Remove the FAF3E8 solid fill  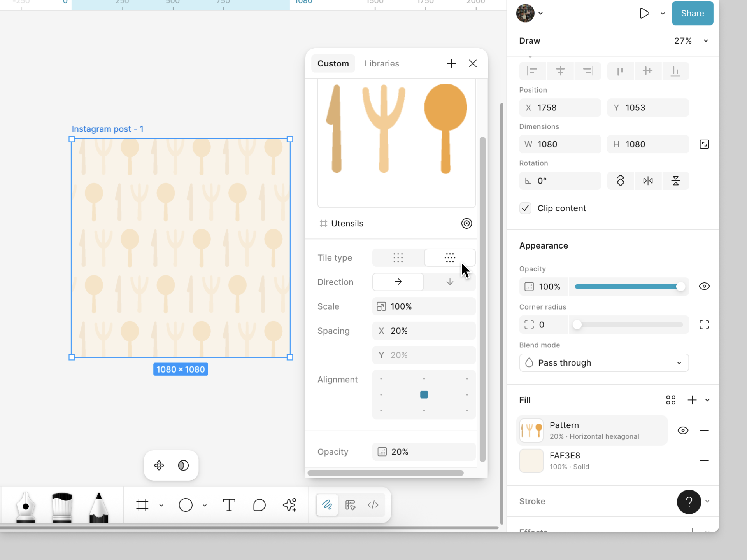pos(704,461)
